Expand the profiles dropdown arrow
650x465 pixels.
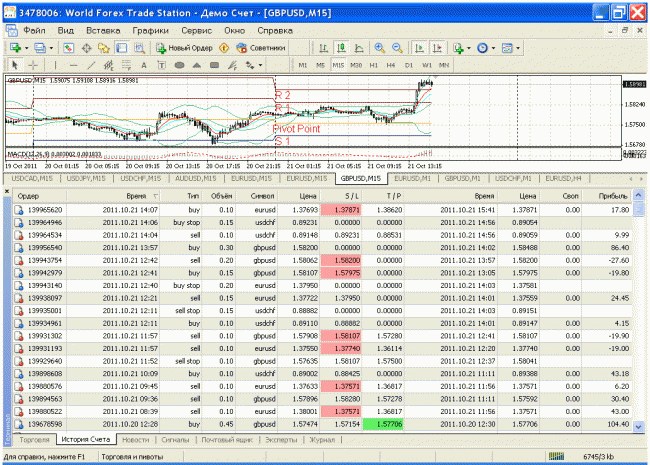pyautogui.click(x=51, y=48)
